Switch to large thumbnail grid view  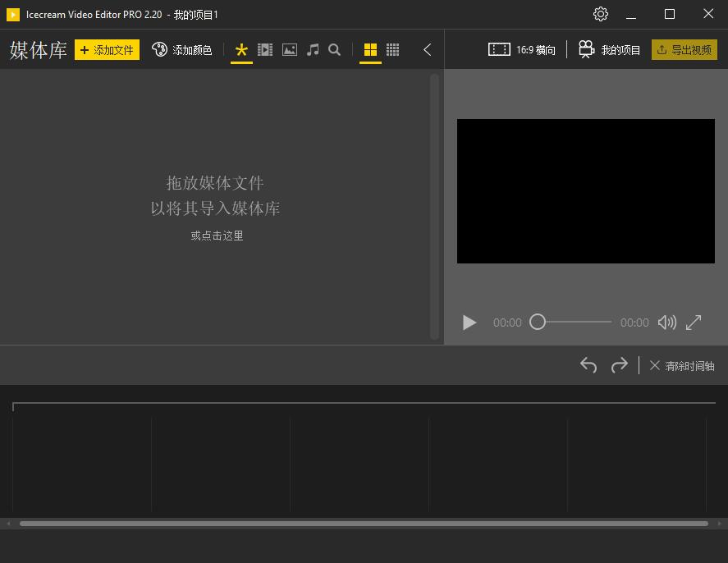coord(370,50)
